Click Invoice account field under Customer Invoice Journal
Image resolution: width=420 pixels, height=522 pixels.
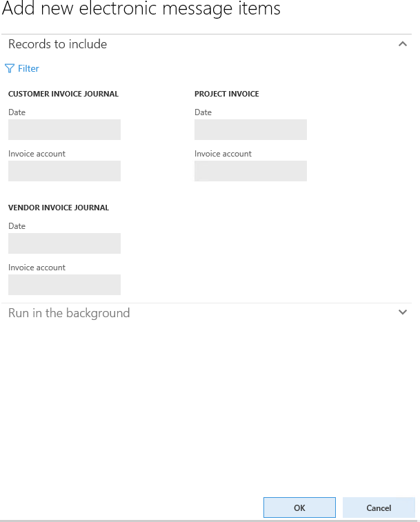64,171
